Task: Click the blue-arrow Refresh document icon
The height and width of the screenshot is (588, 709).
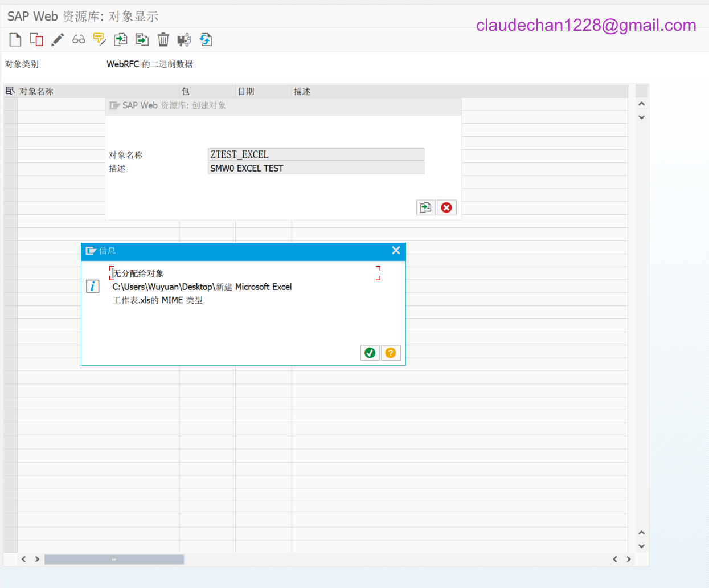Action: click(x=206, y=39)
